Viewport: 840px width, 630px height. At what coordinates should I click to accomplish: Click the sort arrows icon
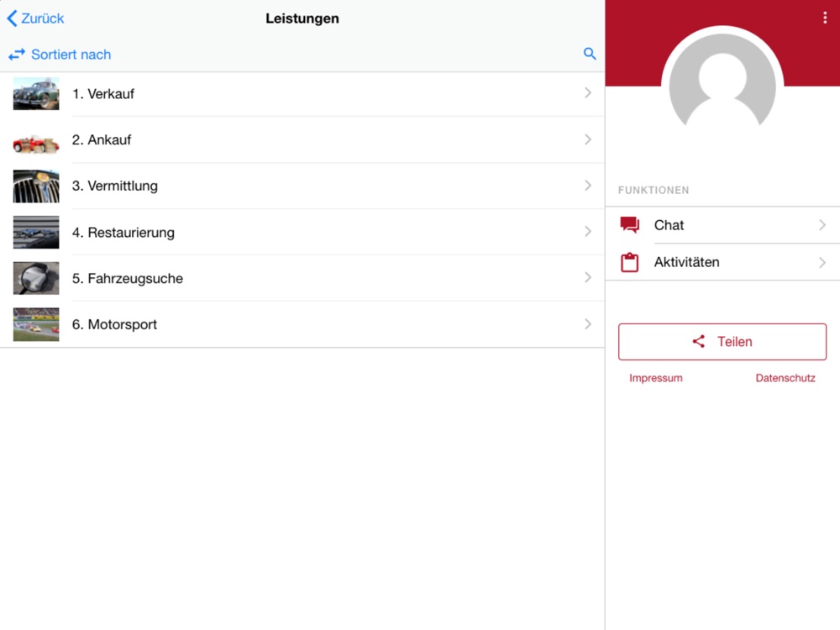[17, 55]
